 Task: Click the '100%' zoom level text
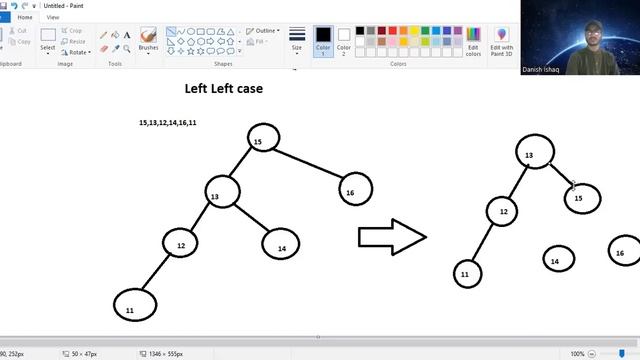577,354
